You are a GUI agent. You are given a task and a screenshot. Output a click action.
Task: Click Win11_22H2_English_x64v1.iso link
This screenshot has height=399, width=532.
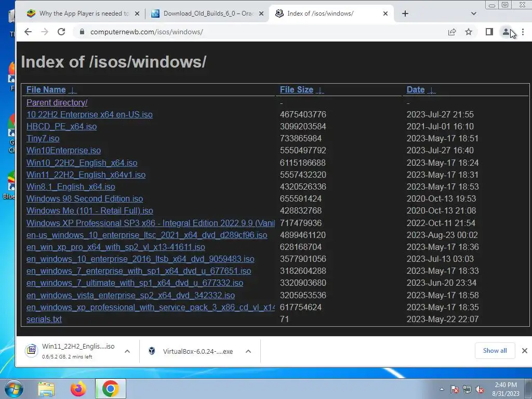pos(86,175)
